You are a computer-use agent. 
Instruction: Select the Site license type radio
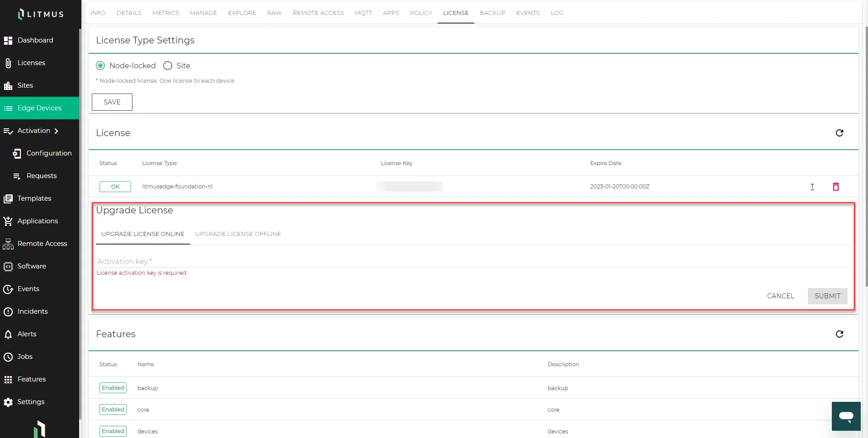(x=168, y=66)
